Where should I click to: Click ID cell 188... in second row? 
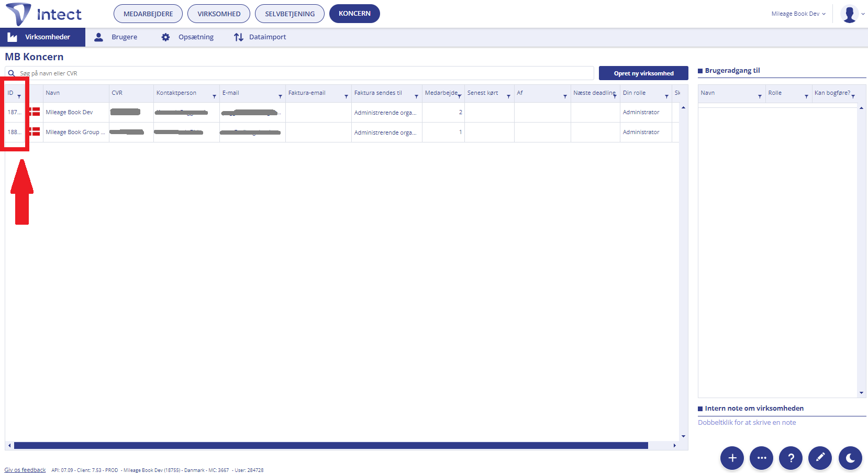point(15,132)
